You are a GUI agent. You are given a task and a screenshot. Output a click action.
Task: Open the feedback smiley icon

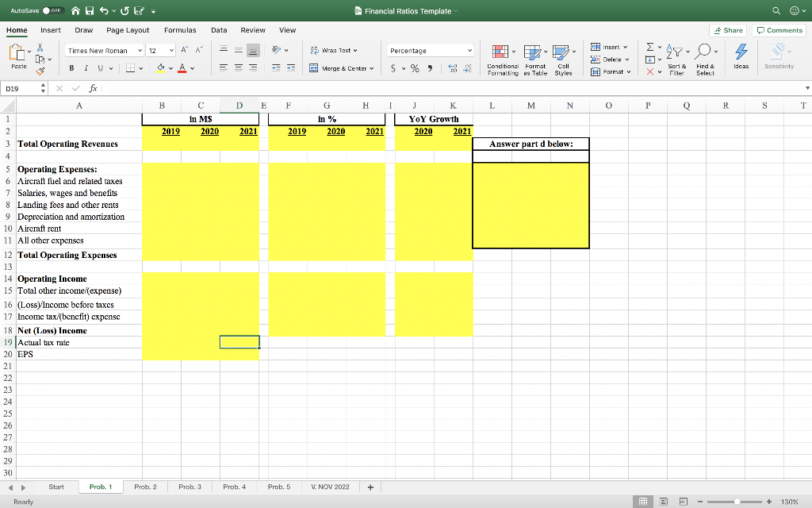795,10
